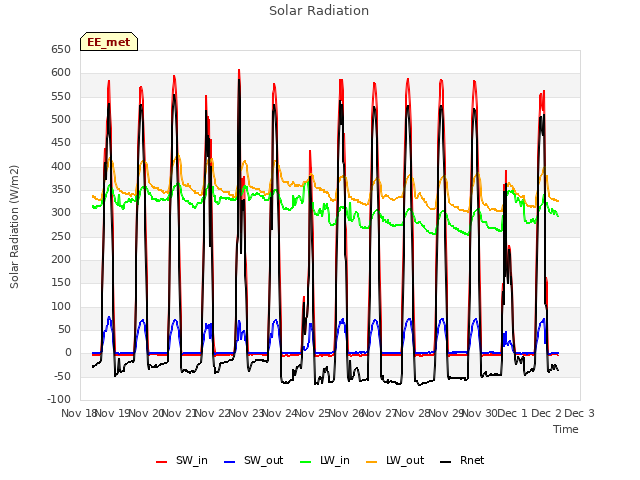Click the 150 y-axis tick label
Viewport: 640px width, 480px height.
[x=61, y=283]
